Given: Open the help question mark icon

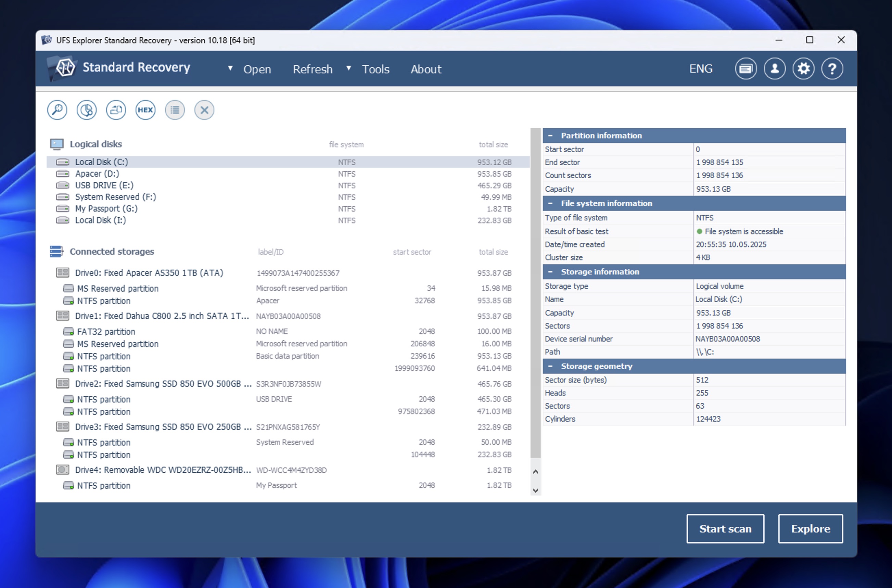Looking at the screenshot, I should (x=832, y=69).
